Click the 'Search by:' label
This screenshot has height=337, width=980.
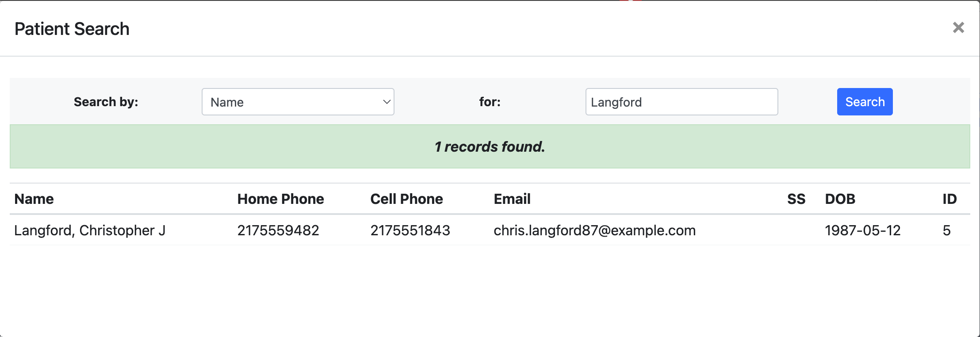pos(106,102)
